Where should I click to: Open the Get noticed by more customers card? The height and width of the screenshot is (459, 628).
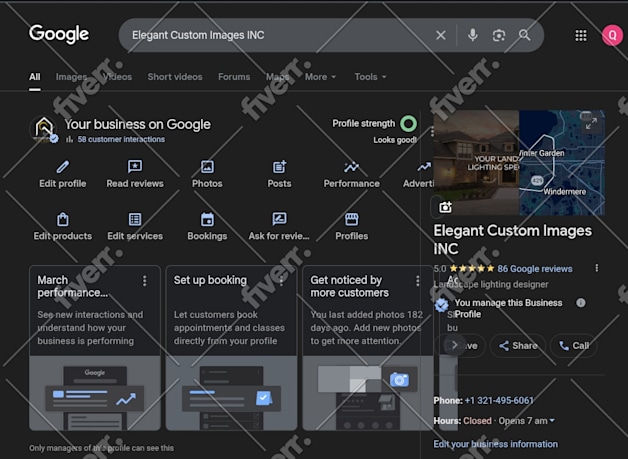coord(368,348)
